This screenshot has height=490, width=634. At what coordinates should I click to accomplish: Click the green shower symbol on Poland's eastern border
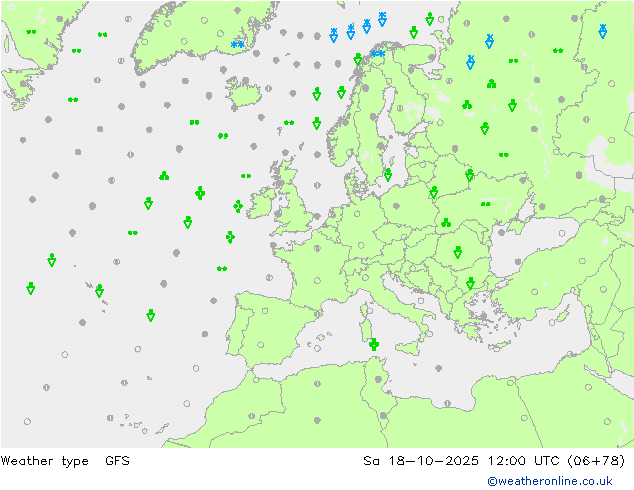point(434,192)
